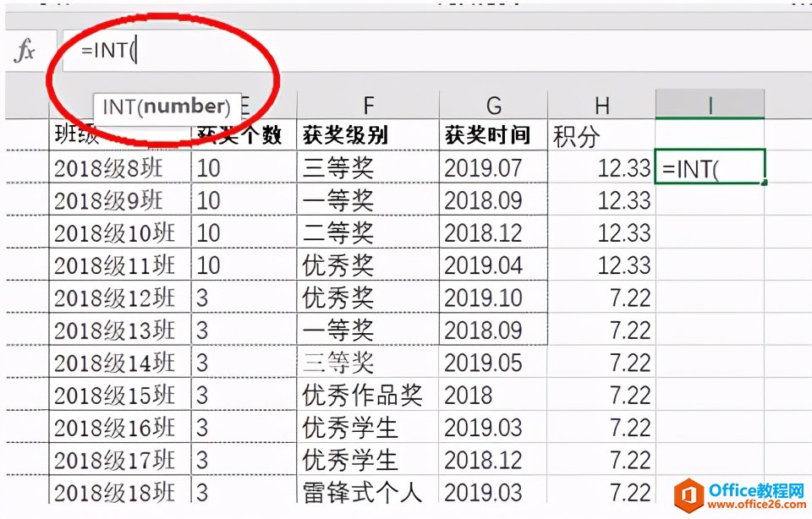Select cell 2018级18班
The height and width of the screenshot is (519, 812).
(120, 490)
